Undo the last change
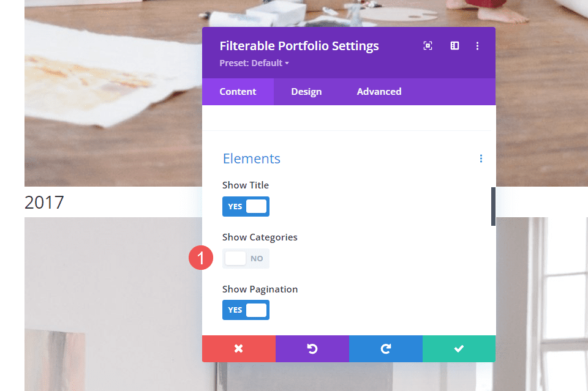Screen dimensions: 588x391 (x=312, y=349)
